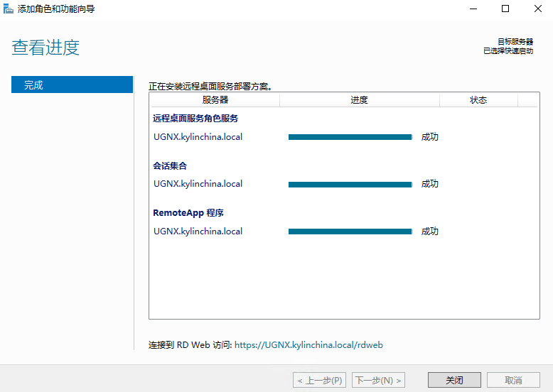Image resolution: width=553 pixels, height=392 pixels.
Task: Click the 添加角色和功能向导 window title
Action: coord(56,9)
